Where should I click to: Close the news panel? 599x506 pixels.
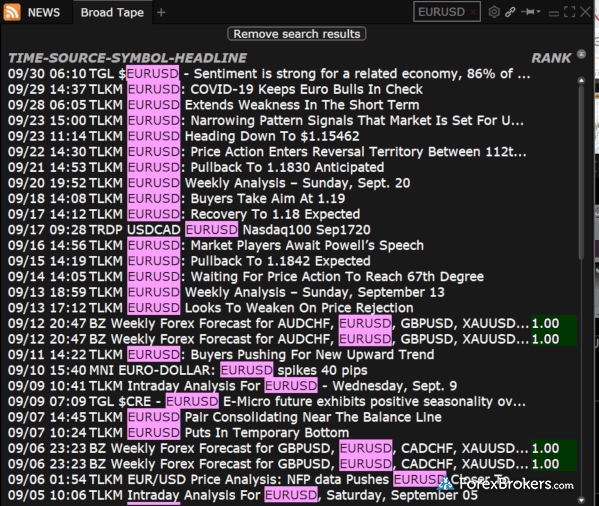(x=585, y=12)
